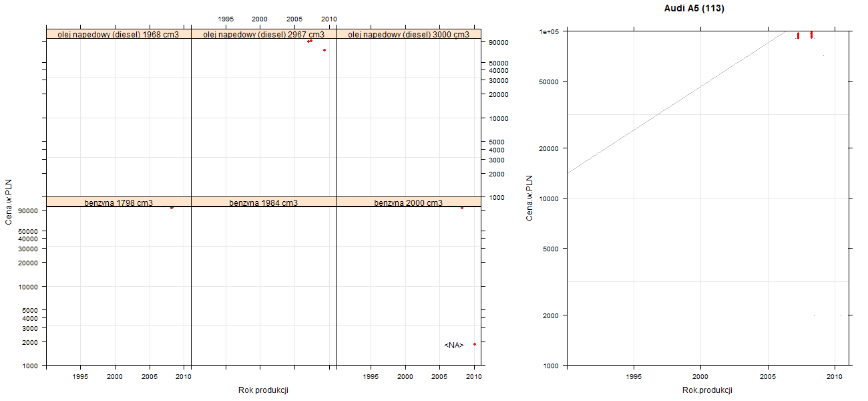This screenshot has height=401, width=868.
Task: Click the '1995' tick above the diesel 2967 panel
Action: click(x=226, y=19)
